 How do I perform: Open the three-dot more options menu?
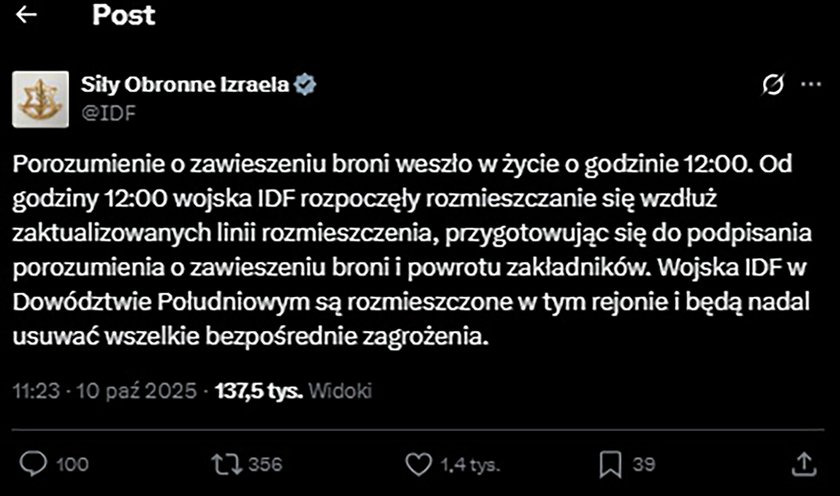(810, 85)
